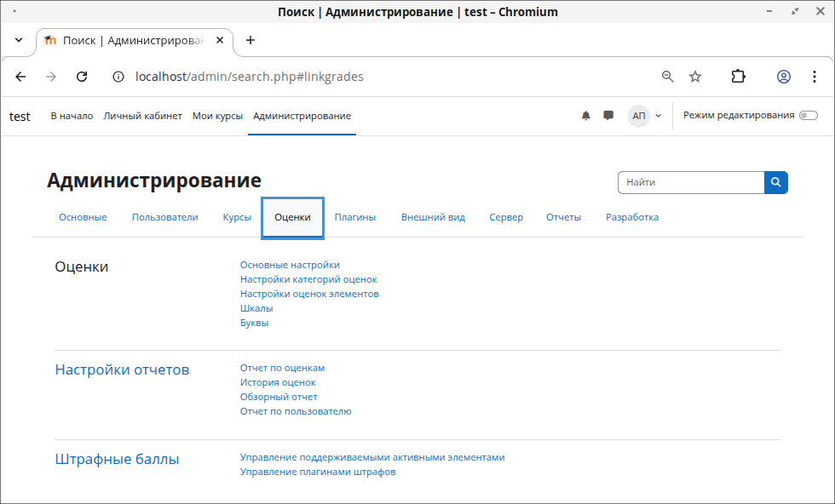Click the Chromium profile avatar icon
The image size is (835, 504).
click(783, 77)
